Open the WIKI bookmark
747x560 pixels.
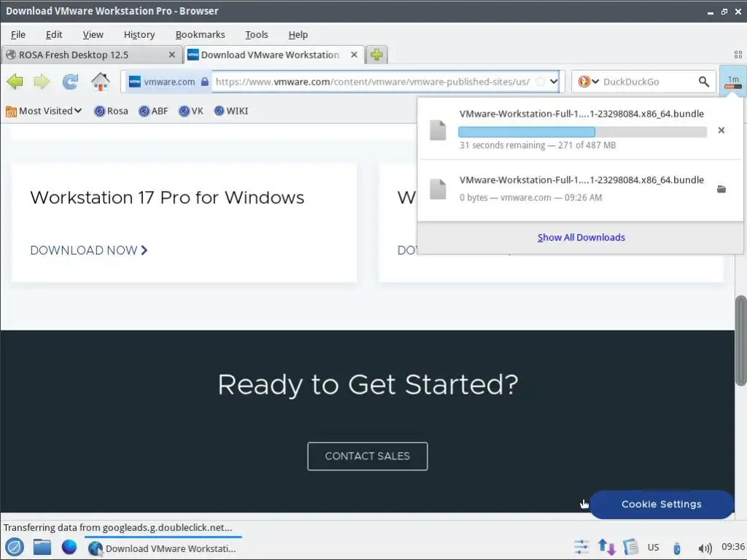[231, 111]
